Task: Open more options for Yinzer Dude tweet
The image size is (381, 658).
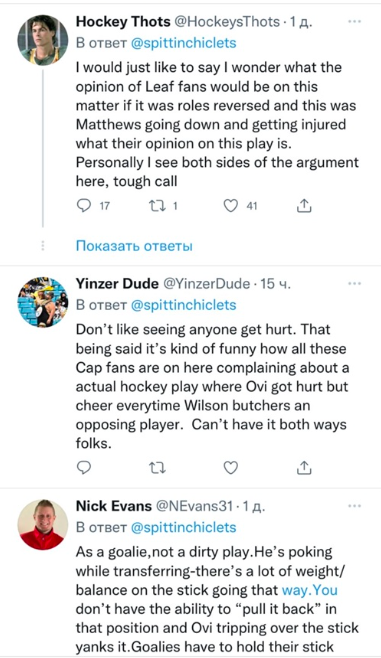Action: point(355,284)
